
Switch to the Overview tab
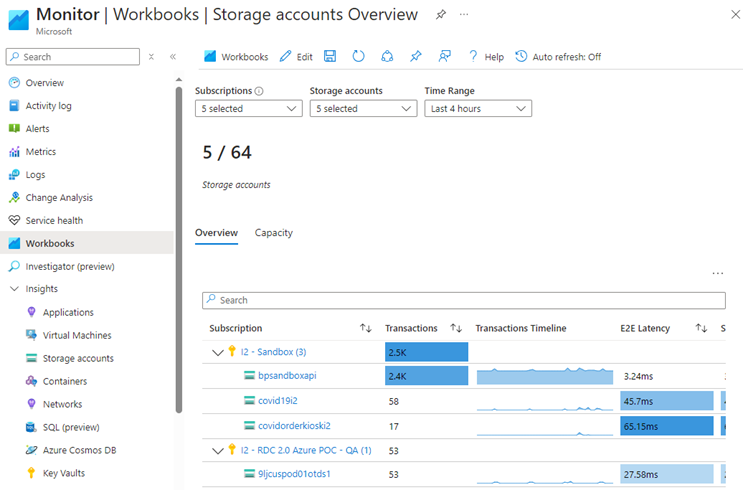217,233
